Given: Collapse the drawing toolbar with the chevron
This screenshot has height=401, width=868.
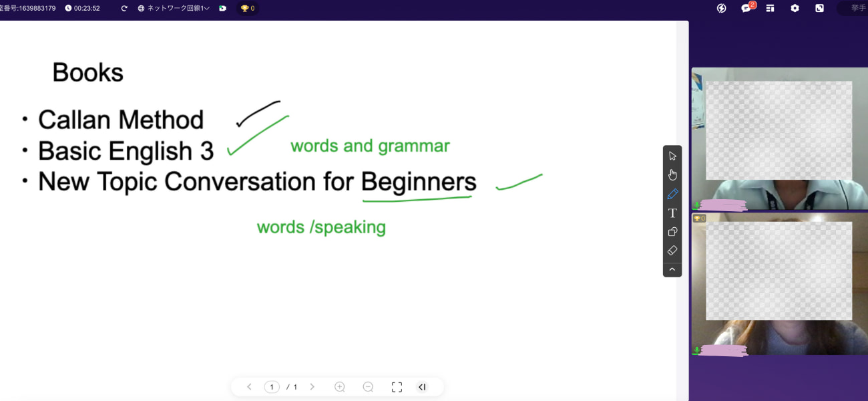Looking at the screenshot, I should (672, 269).
